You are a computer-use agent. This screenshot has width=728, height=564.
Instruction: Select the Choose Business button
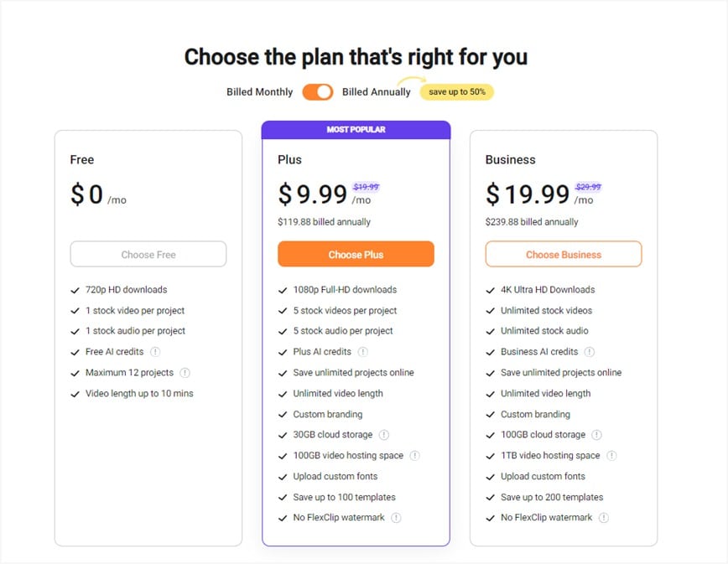564,254
